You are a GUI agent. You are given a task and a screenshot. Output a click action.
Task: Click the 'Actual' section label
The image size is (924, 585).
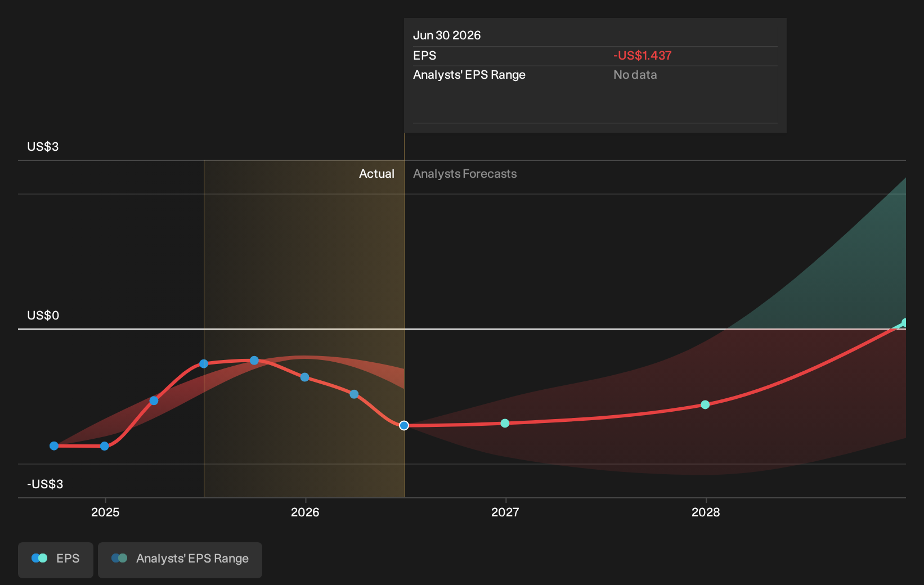[376, 174]
